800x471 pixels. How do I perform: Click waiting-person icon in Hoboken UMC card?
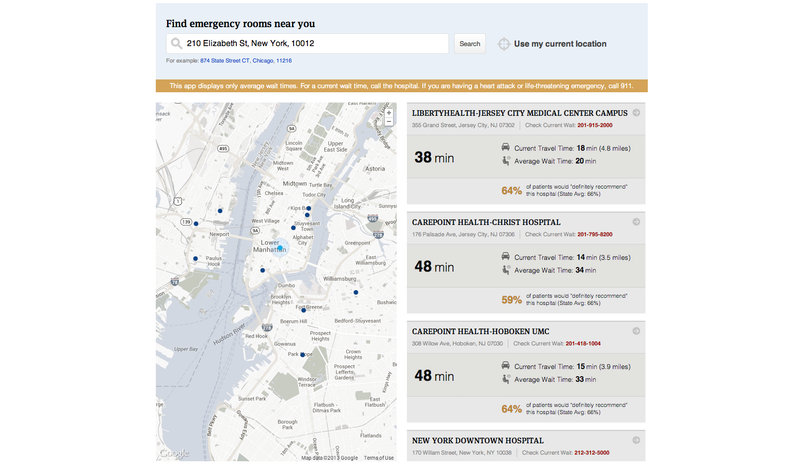pyautogui.click(x=506, y=379)
